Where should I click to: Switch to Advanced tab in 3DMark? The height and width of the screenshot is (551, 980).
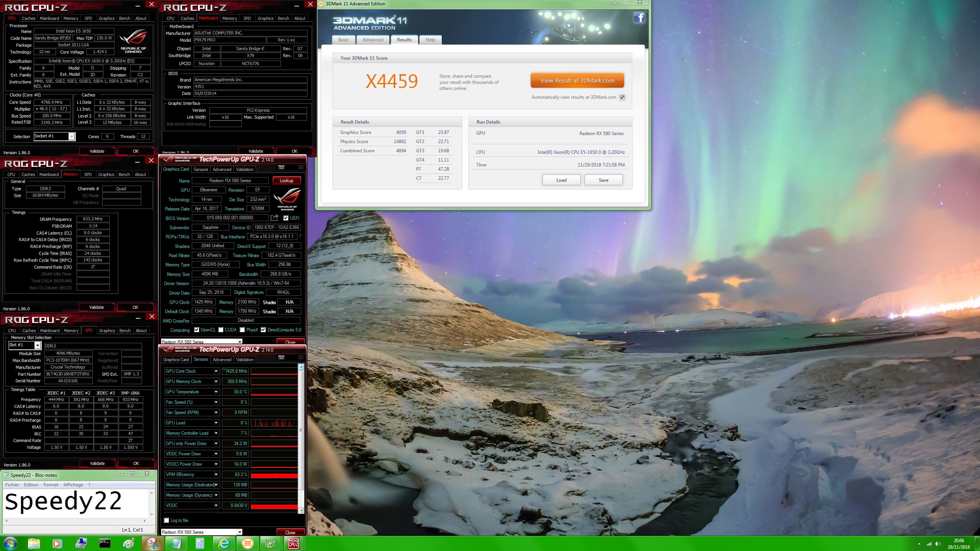tap(373, 40)
